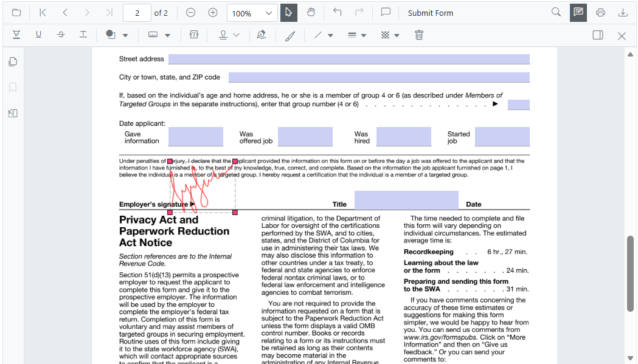Click the Submit Form button
Image resolution: width=638 pixels, height=364 pixels.
[431, 13]
